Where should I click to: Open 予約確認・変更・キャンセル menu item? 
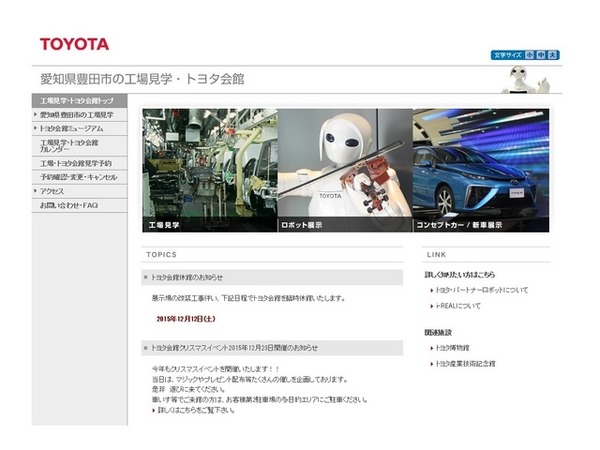pyautogui.click(x=80, y=177)
